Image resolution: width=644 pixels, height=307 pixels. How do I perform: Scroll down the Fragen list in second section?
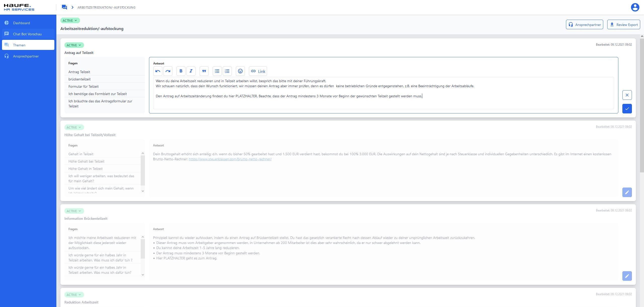click(142, 191)
